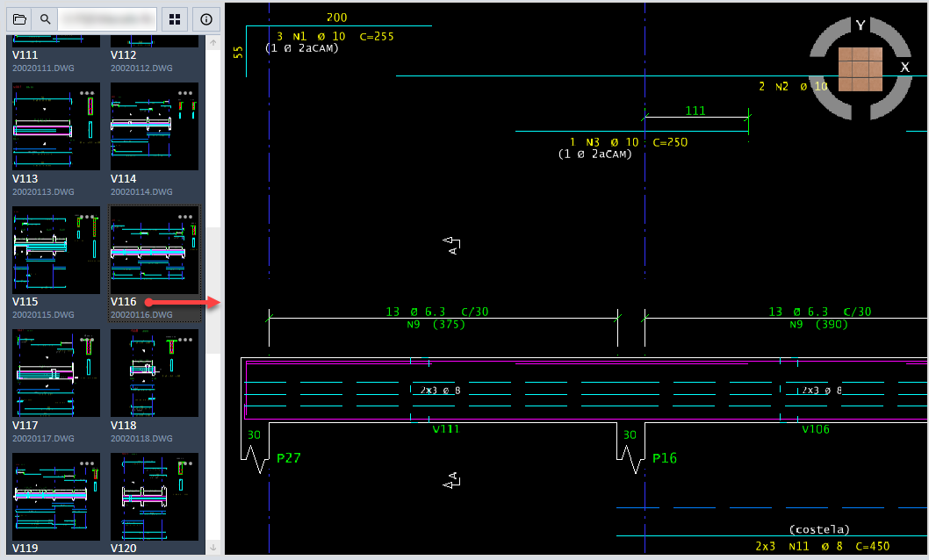This screenshot has height=560, width=929.
Task: Select the V118 drawing thumbnail
Action: pyautogui.click(x=155, y=373)
